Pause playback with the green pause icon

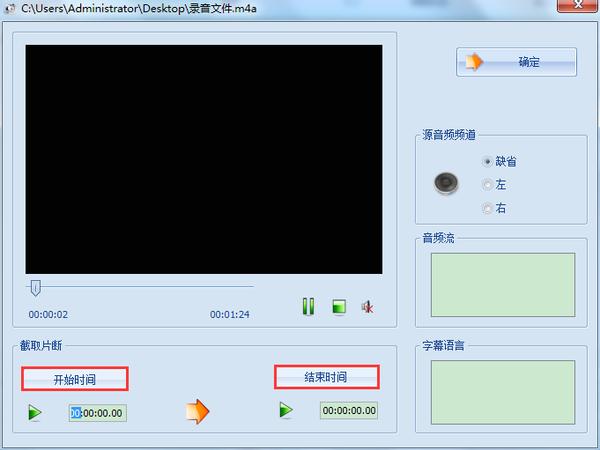[309, 307]
